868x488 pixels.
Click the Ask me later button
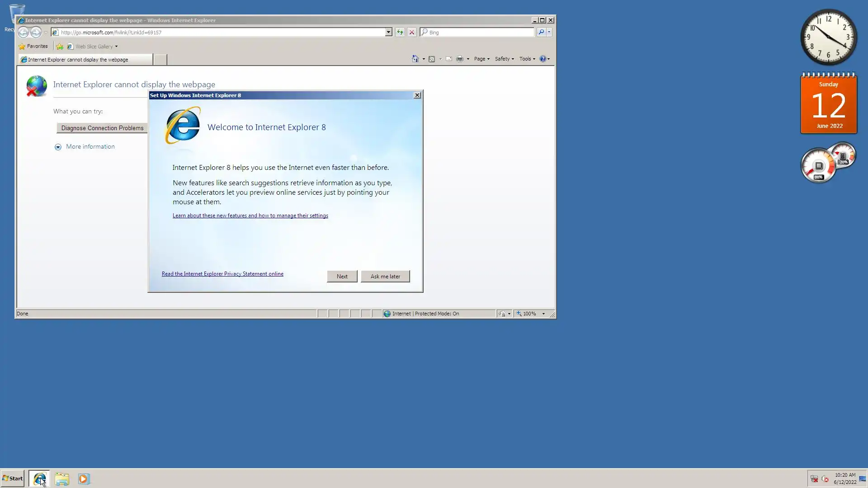385,276
